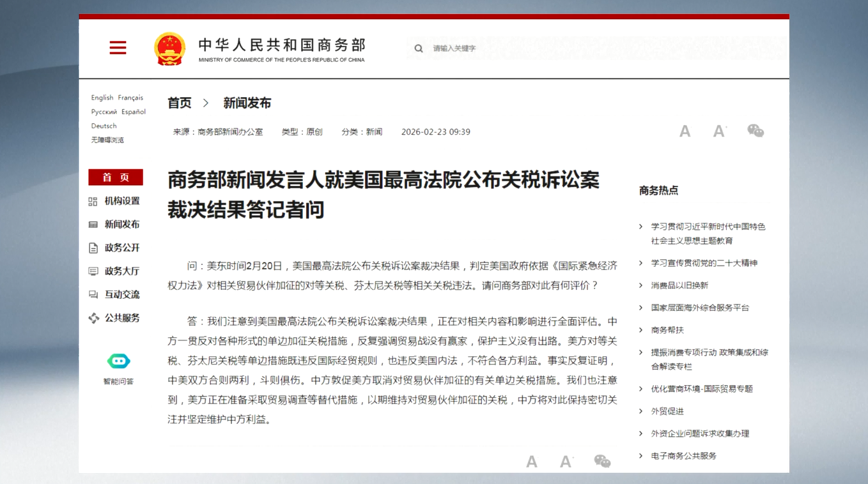The width and height of the screenshot is (868, 484).
Task: Select the 首页 red sidebar tab
Action: point(116,178)
